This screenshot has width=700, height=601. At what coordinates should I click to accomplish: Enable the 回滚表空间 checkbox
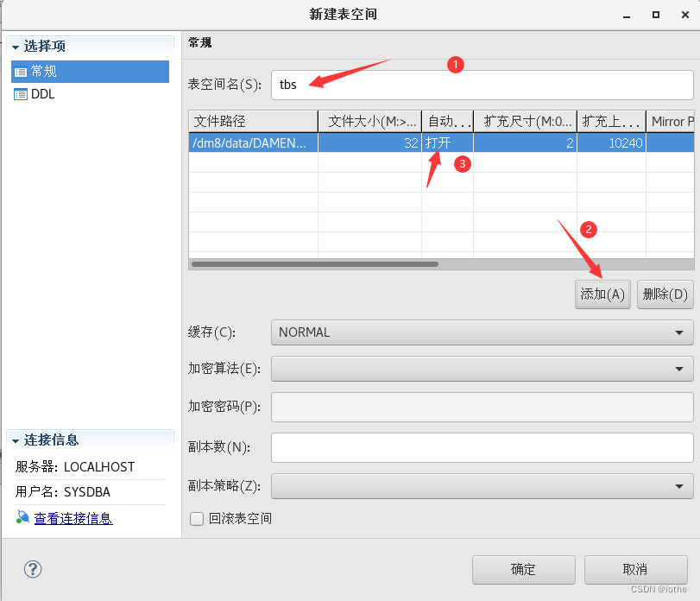coord(197,519)
